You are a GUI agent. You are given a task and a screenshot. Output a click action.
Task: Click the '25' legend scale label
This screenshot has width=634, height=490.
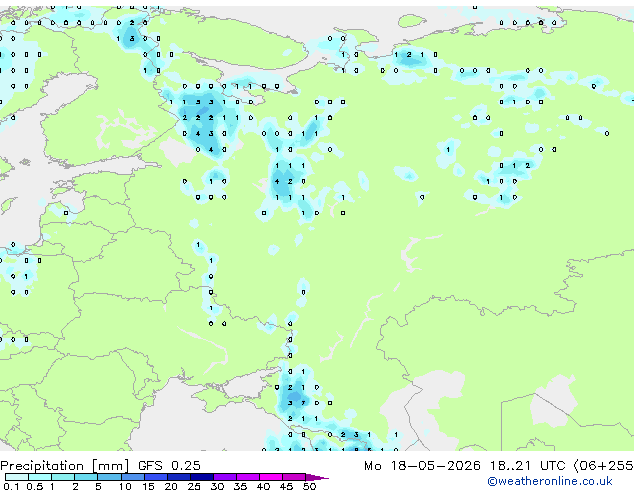click(194, 486)
